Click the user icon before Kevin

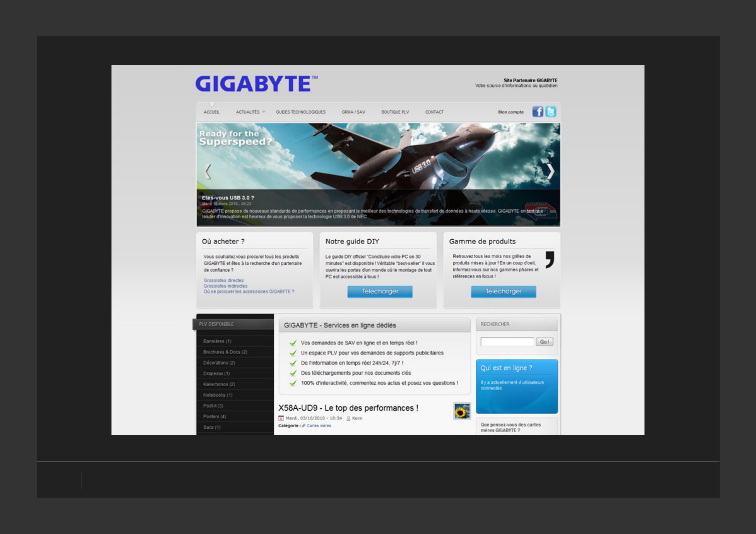(x=348, y=418)
